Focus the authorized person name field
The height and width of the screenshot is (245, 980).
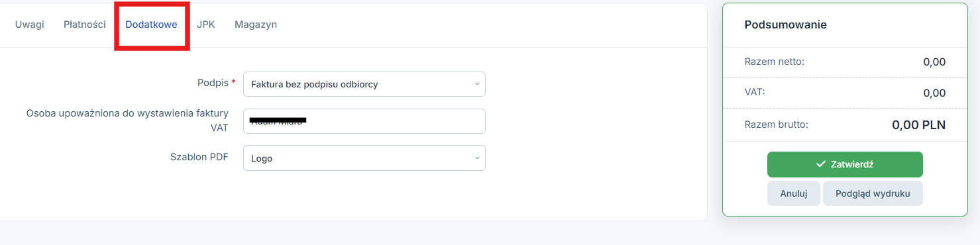pos(364,121)
